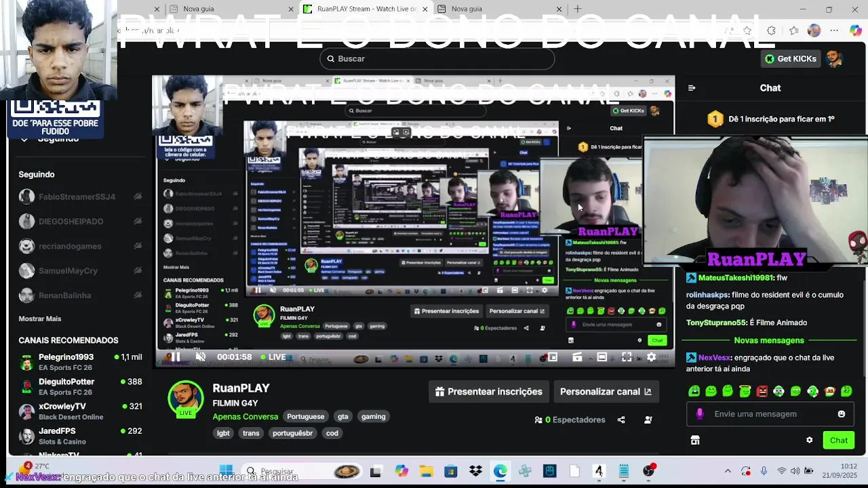Screen dimensions: 868x488
Task: Open followed channel FabioStreamerSSJ4
Action: coord(80,197)
